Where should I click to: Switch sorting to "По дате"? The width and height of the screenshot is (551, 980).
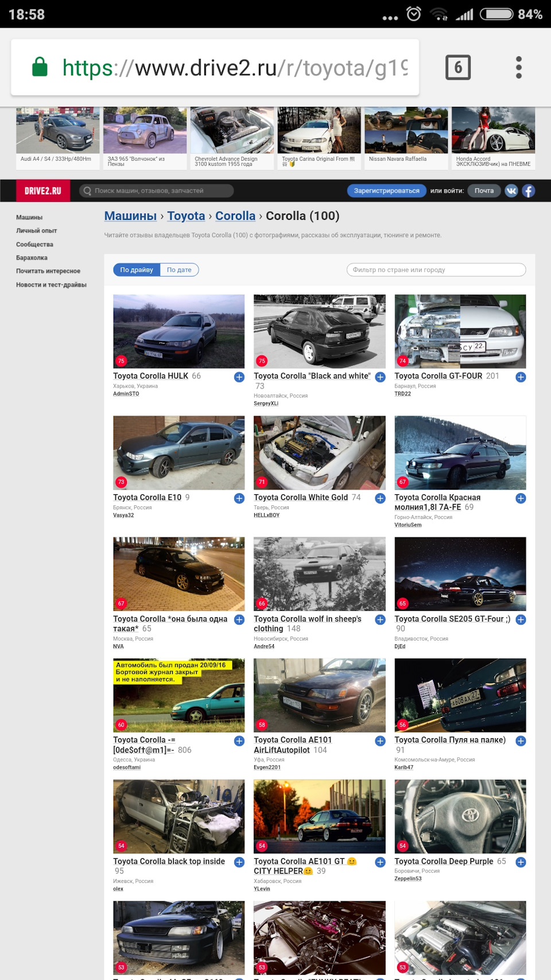point(179,270)
